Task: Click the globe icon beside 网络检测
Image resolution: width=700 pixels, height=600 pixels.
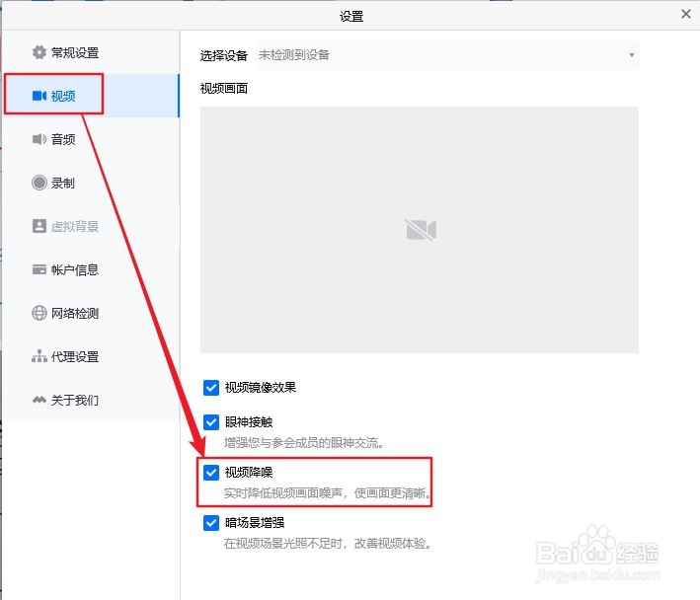Action: coord(39,313)
